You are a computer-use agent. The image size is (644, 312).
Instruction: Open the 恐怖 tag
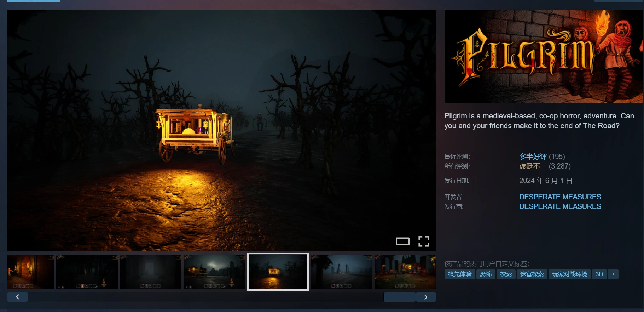point(486,274)
